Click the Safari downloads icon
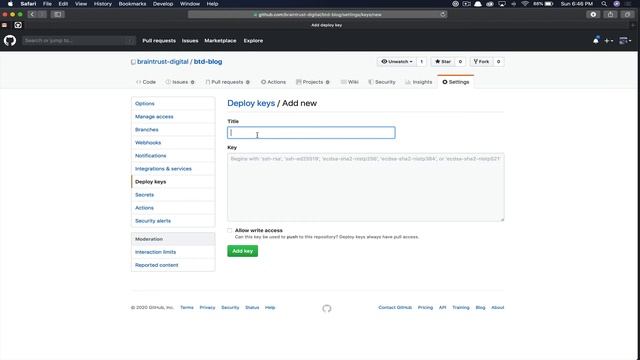 pyautogui.click(x=593, y=14)
